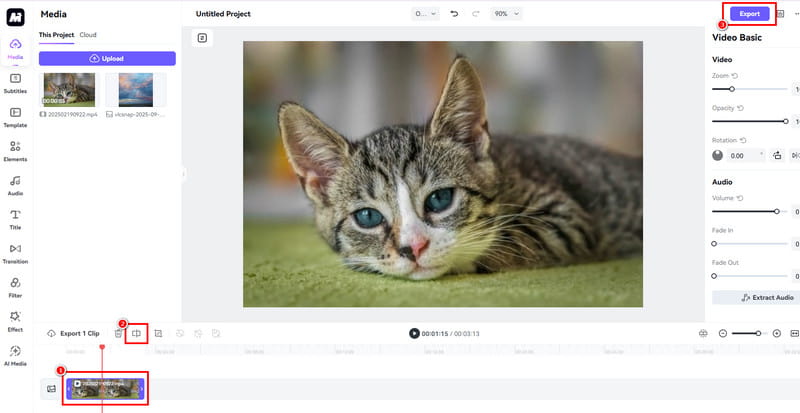Open the Effect panel

[x=15, y=322]
